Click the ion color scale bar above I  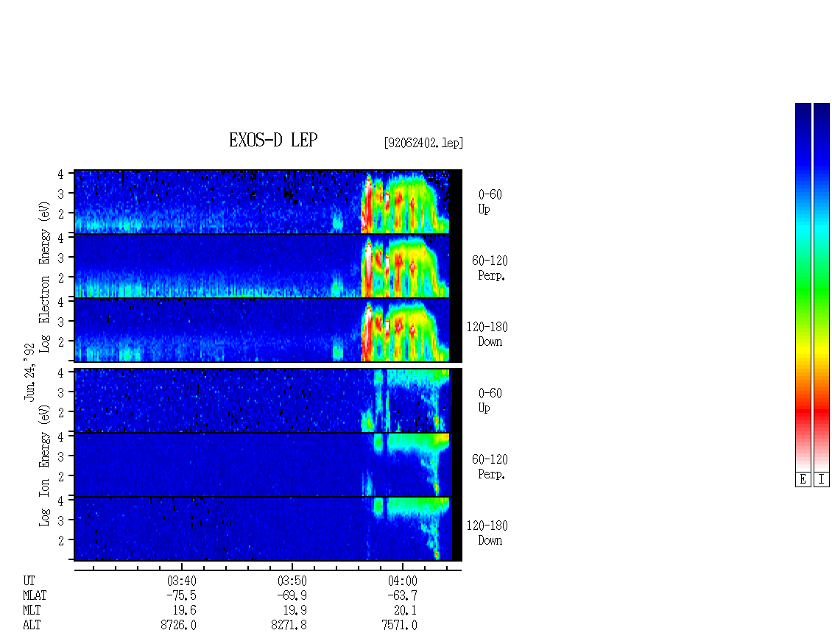[822, 287]
